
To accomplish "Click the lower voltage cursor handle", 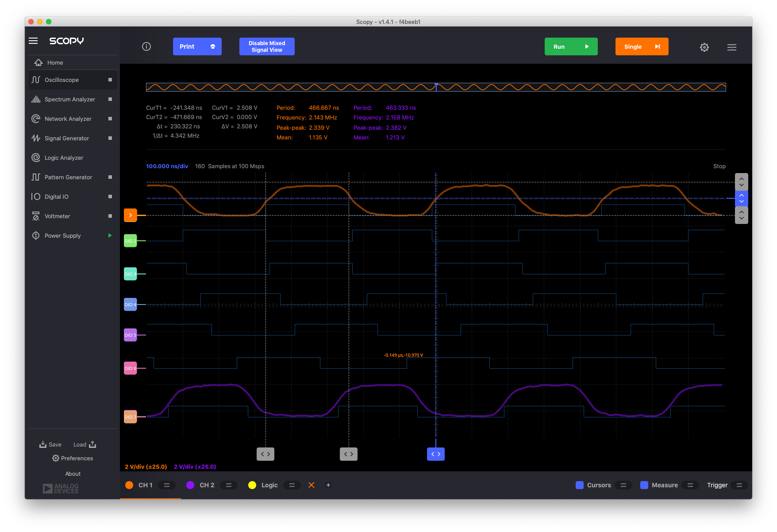I will click(742, 215).
